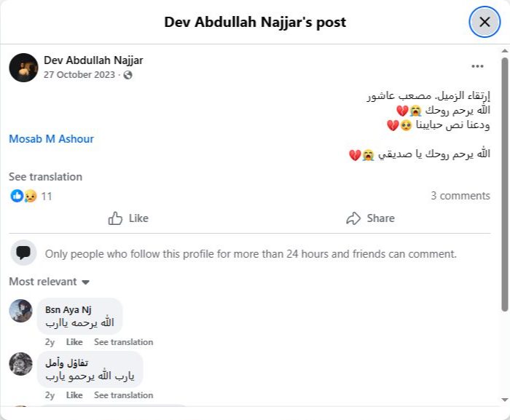The height and width of the screenshot is (420, 510).
Task: Open the 3 comments link
Action: [x=460, y=196]
